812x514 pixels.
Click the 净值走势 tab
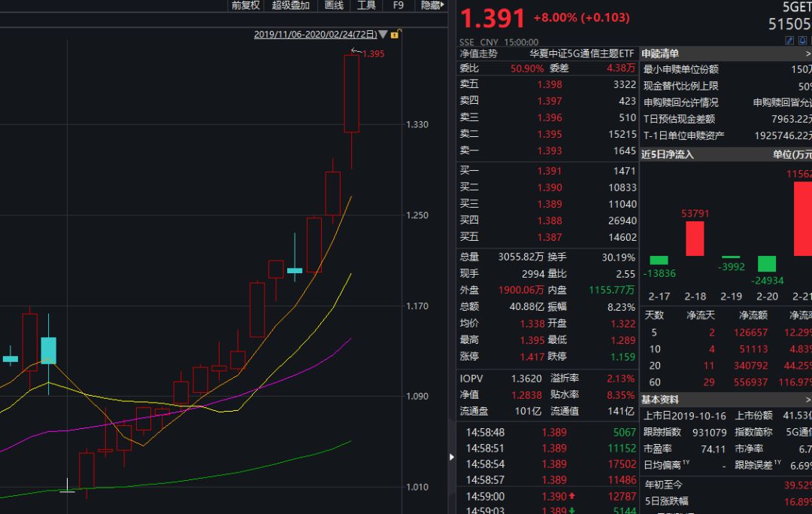pyautogui.click(x=478, y=54)
